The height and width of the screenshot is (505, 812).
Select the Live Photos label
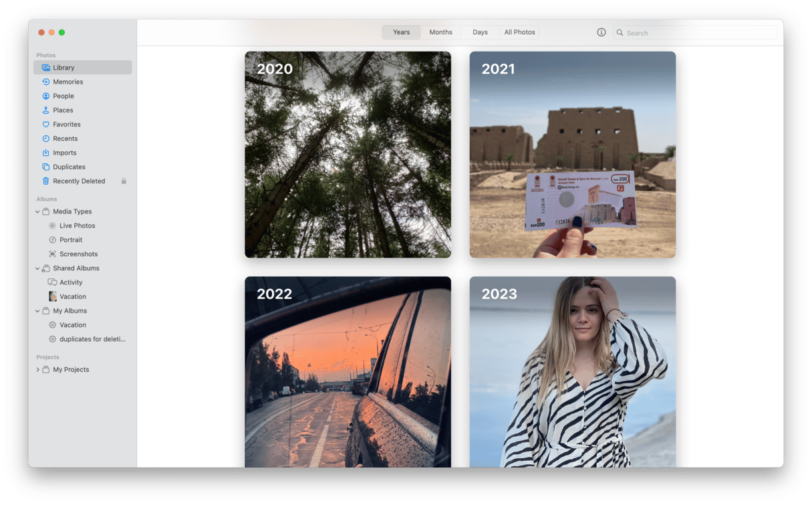pos(77,226)
